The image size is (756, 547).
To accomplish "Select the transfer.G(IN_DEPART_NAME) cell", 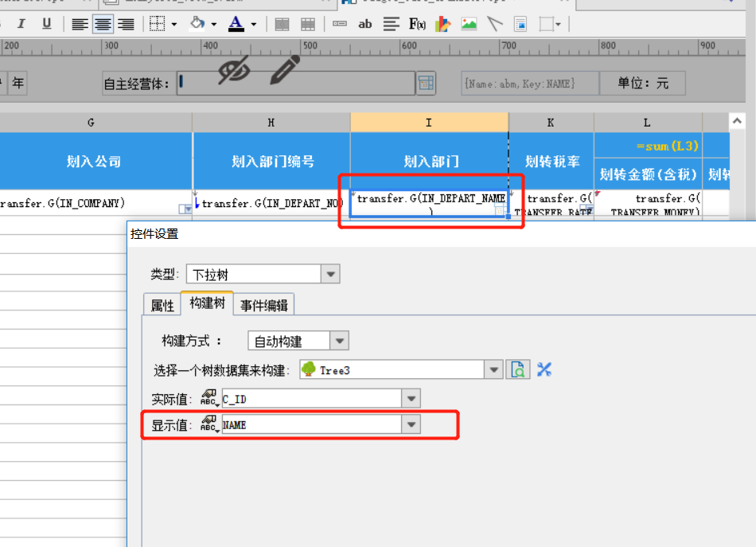I will (x=429, y=203).
